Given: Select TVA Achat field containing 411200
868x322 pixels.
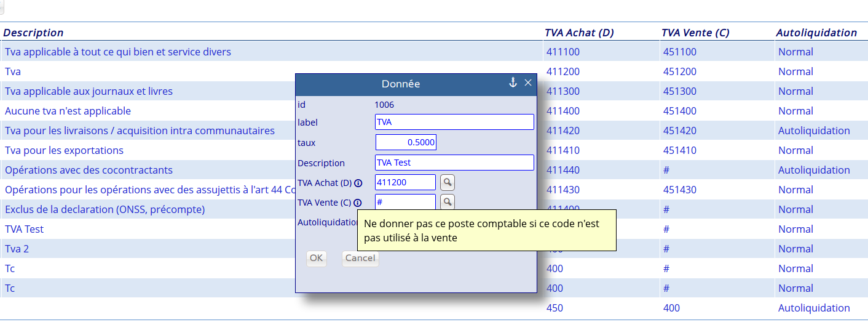Looking at the screenshot, I should tap(405, 182).
